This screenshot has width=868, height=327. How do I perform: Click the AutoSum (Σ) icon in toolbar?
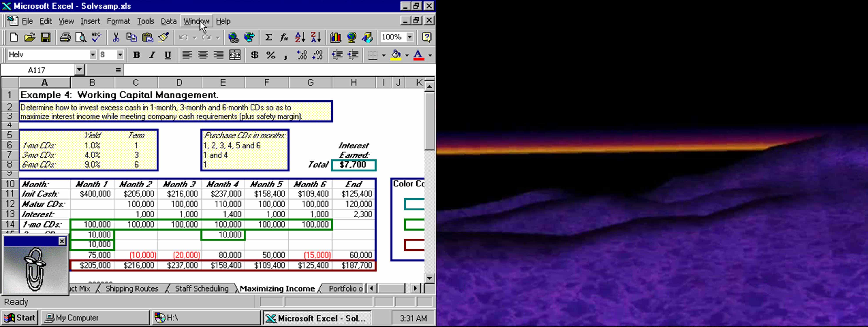pyautogui.click(x=269, y=37)
